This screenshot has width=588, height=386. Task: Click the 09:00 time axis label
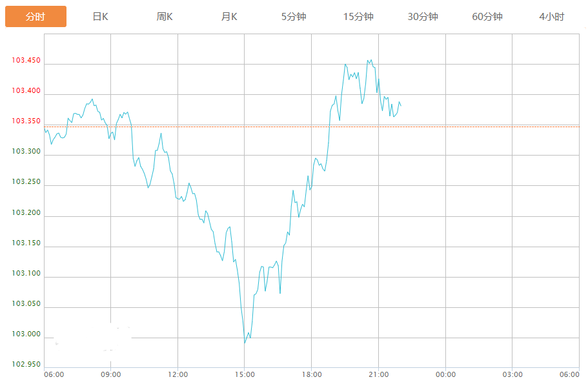click(110, 374)
